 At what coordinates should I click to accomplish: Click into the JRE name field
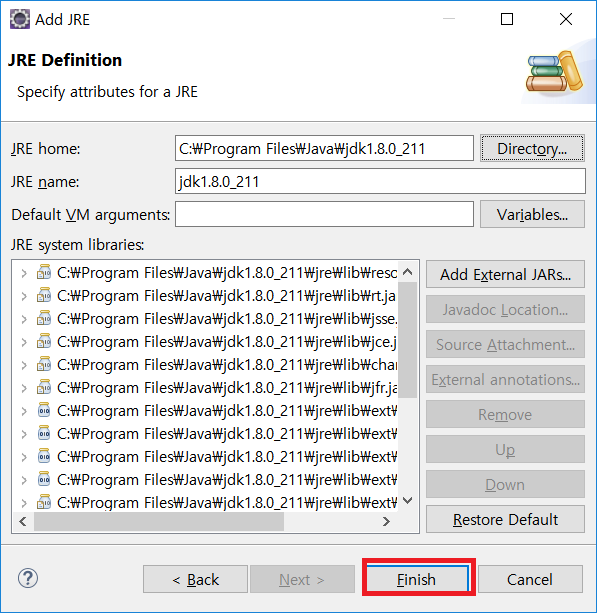pos(380,181)
